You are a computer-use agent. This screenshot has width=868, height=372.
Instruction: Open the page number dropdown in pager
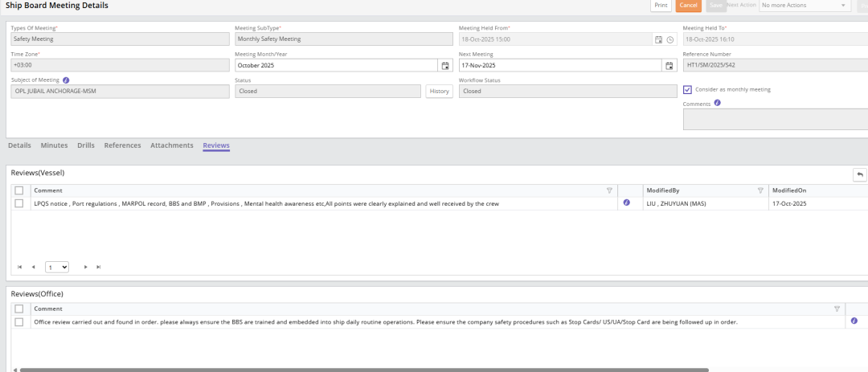click(x=57, y=267)
